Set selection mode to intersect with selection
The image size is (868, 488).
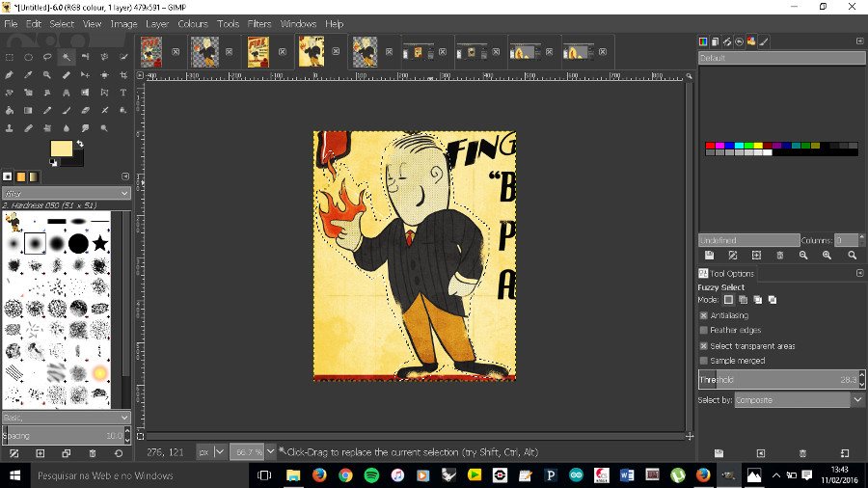(773, 300)
